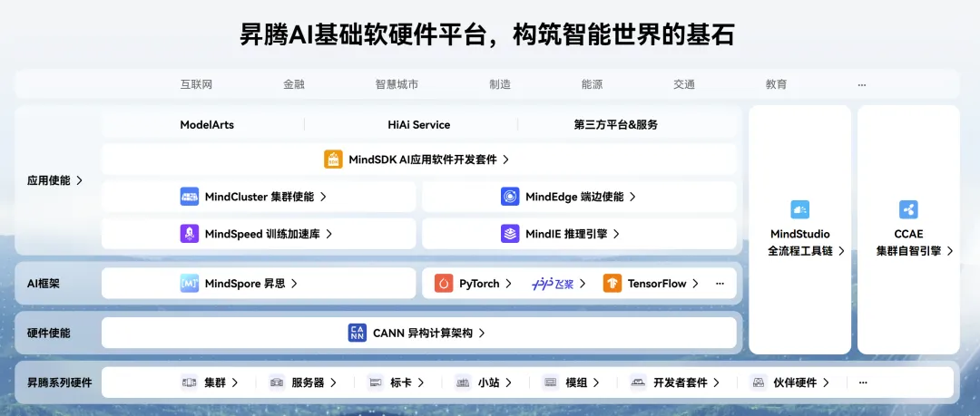
Task: Click more ellipsis after TensorFlow
Action: click(x=720, y=284)
